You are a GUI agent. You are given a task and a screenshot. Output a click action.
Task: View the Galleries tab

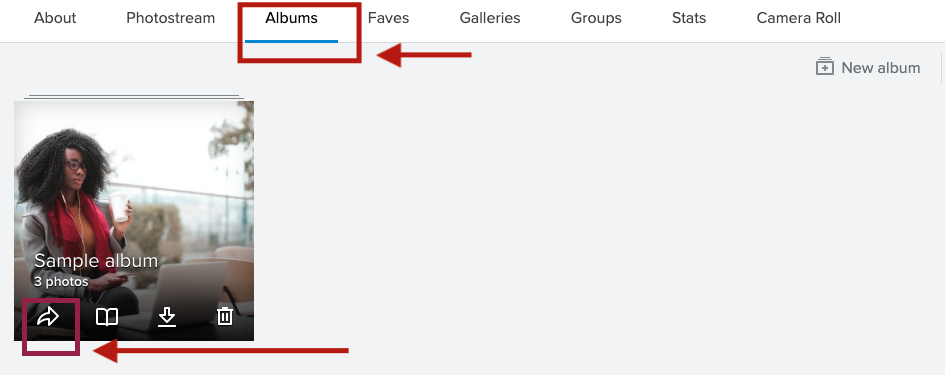point(490,18)
